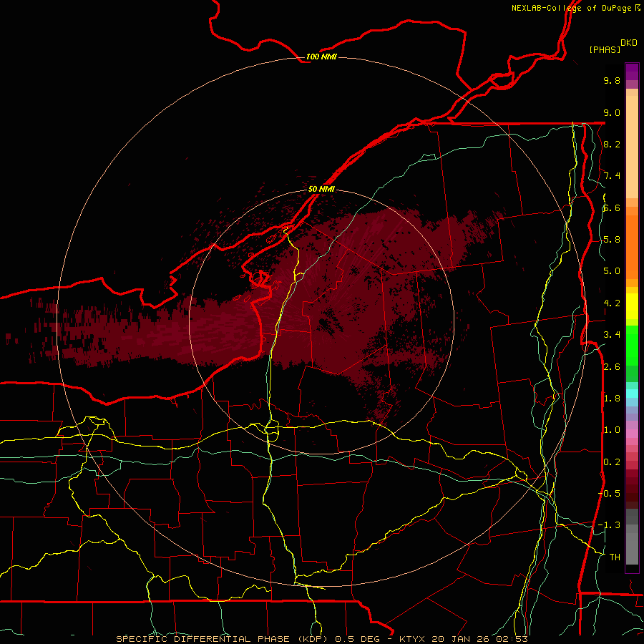This screenshot has height=644, width=644.
Task: Click the TH threshold label on scale
Action: click(x=615, y=557)
